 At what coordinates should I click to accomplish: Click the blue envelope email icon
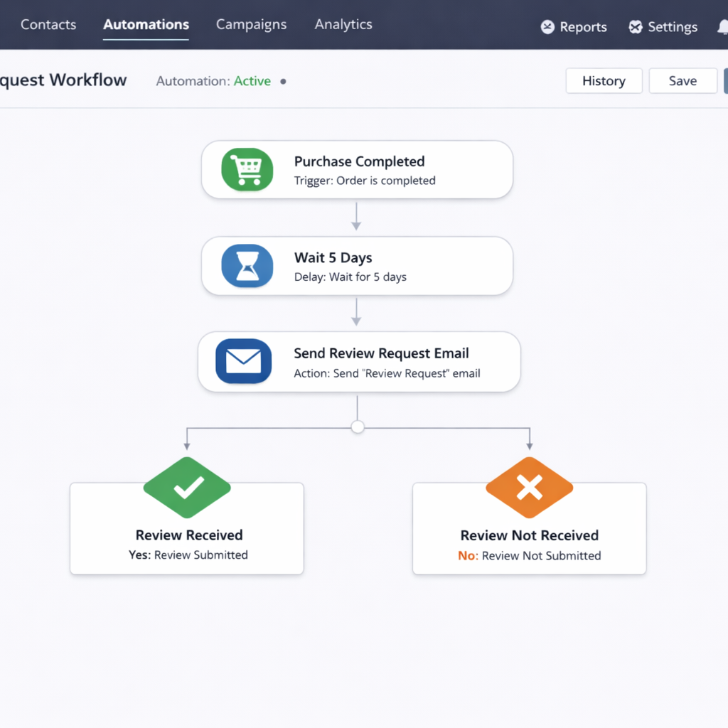pos(243,361)
